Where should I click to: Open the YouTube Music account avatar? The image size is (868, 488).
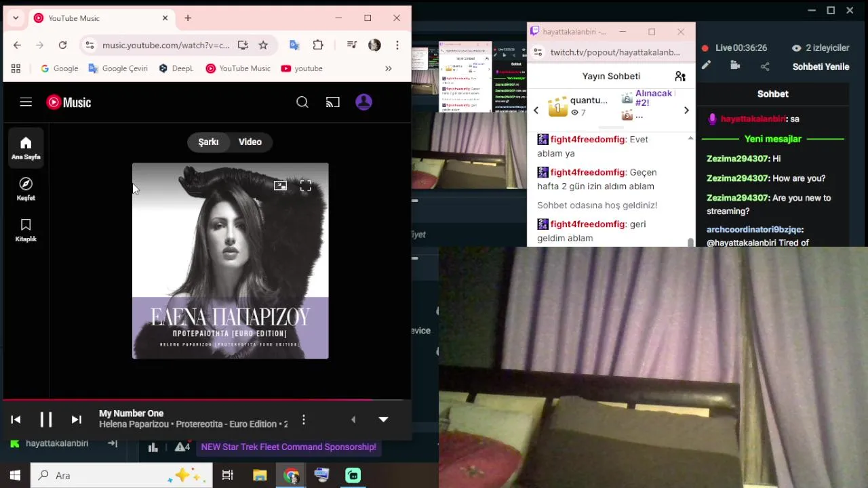point(364,102)
